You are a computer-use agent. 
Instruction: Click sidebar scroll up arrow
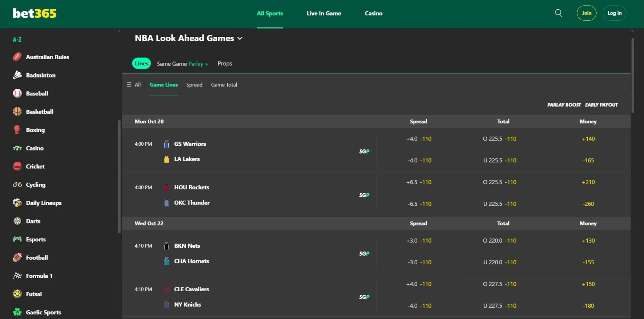(119, 31)
